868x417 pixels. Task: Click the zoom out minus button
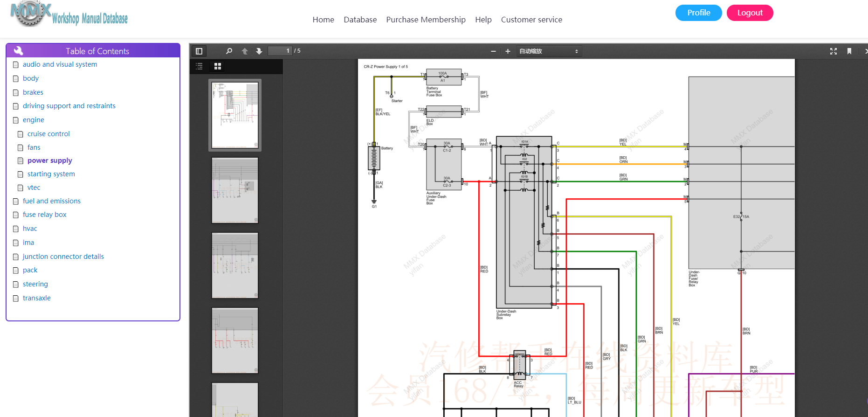pyautogui.click(x=493, y=51)
